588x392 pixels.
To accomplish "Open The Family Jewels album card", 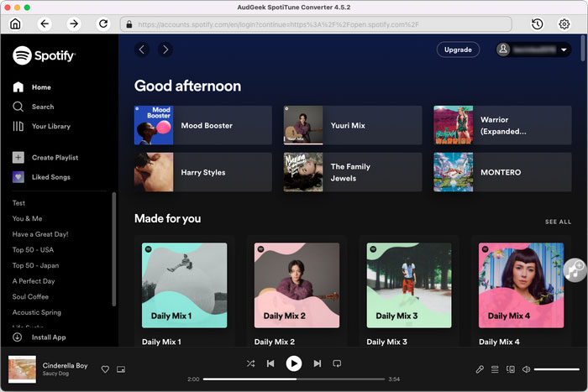I will (x=353, y=172).
